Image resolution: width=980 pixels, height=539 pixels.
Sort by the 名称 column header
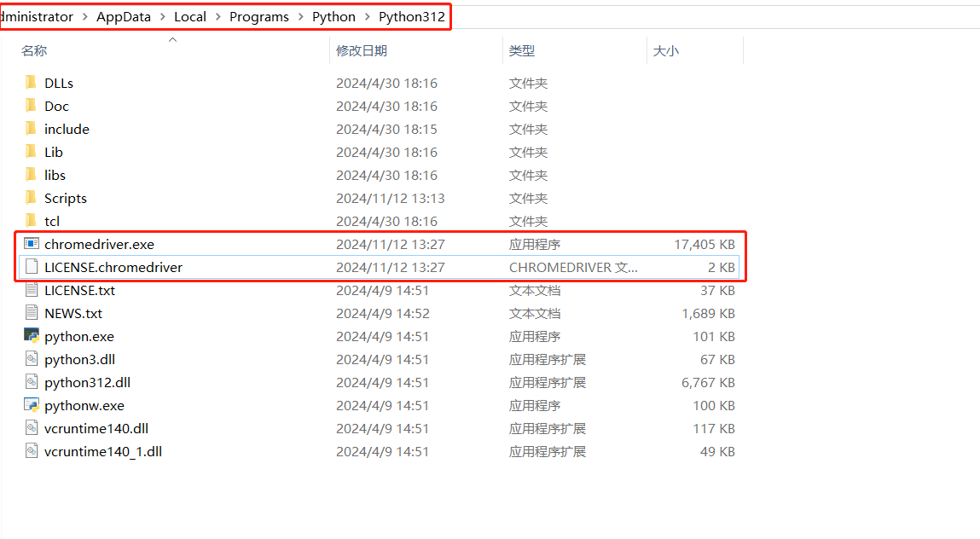tap(34, 50)
